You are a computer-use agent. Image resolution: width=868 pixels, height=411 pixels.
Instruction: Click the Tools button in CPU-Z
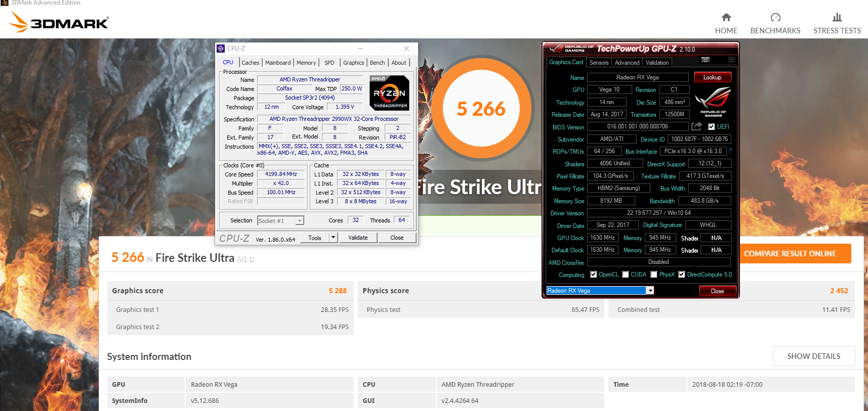click(315, 238)
